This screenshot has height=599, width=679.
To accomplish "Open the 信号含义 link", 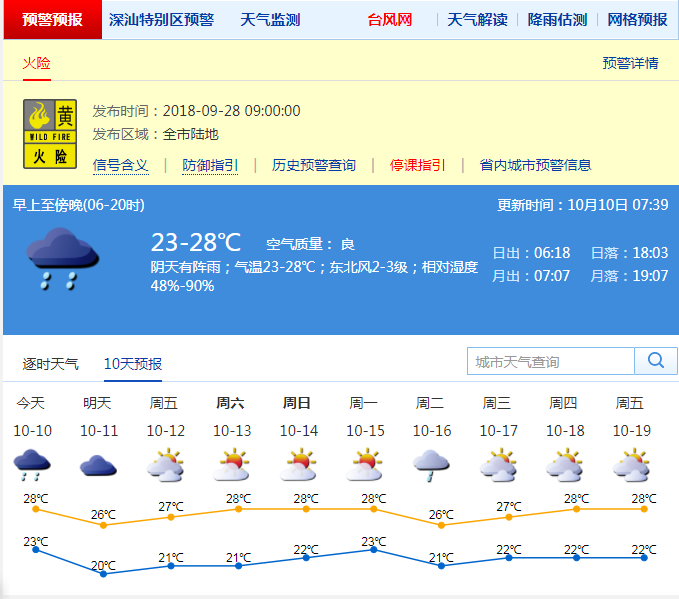I will (120, 165).
